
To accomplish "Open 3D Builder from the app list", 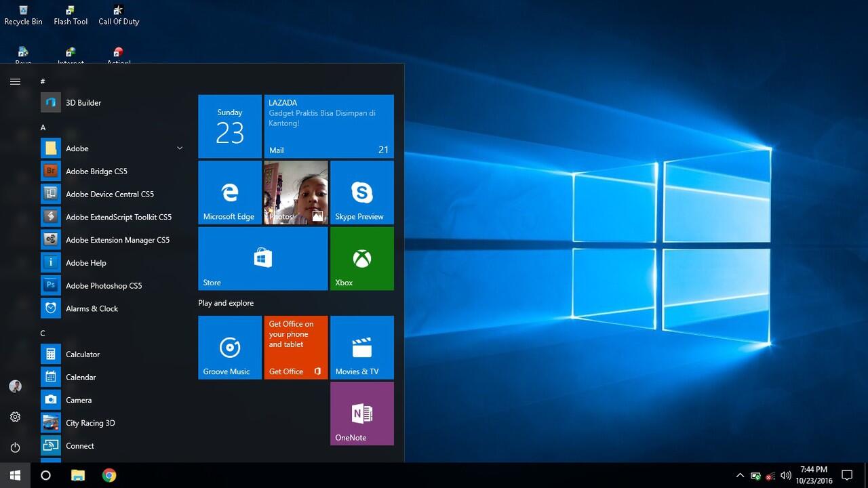I will [x=112, y=103].
